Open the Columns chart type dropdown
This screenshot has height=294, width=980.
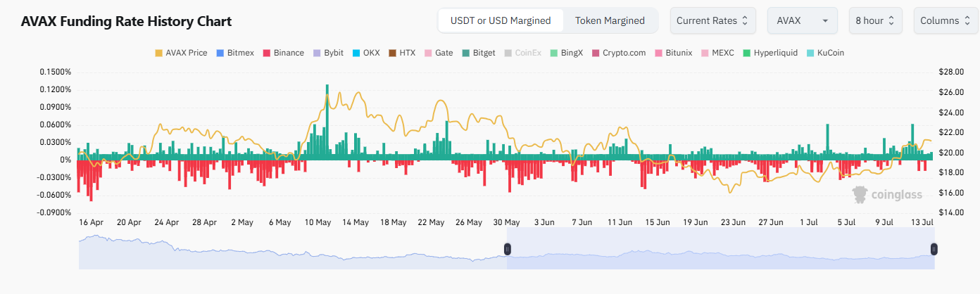pyautogui.click(x=946, y=20)
